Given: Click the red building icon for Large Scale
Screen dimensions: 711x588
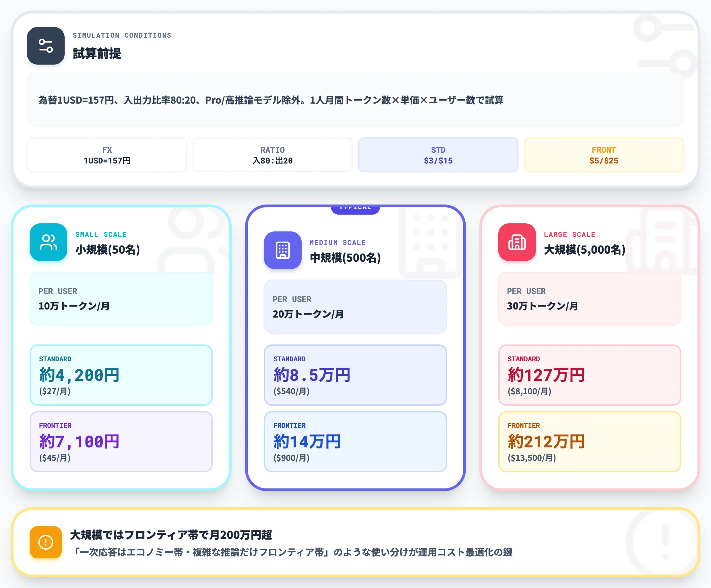Looking at the screenshot, I should 517,242.
